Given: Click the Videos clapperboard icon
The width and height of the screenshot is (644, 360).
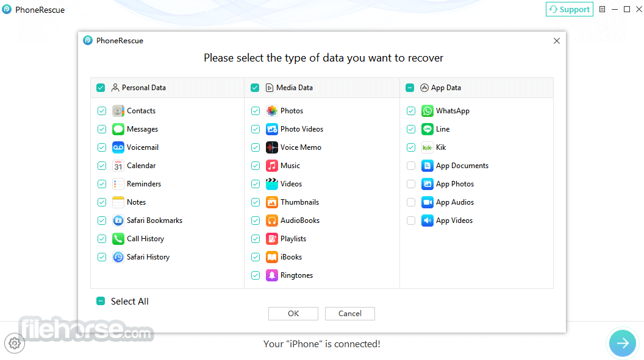Looking at the screenshot, I should click(x=272, y=184).
